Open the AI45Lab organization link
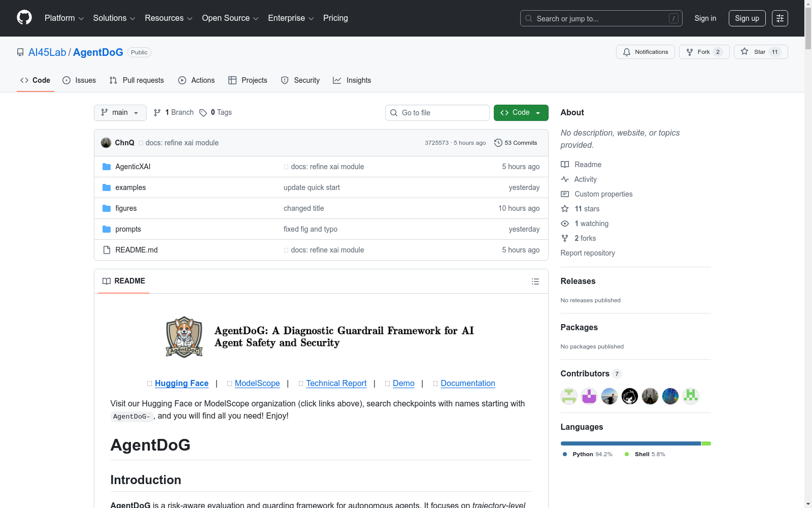Viewport: 812px width, 508px height. point(47,52)
